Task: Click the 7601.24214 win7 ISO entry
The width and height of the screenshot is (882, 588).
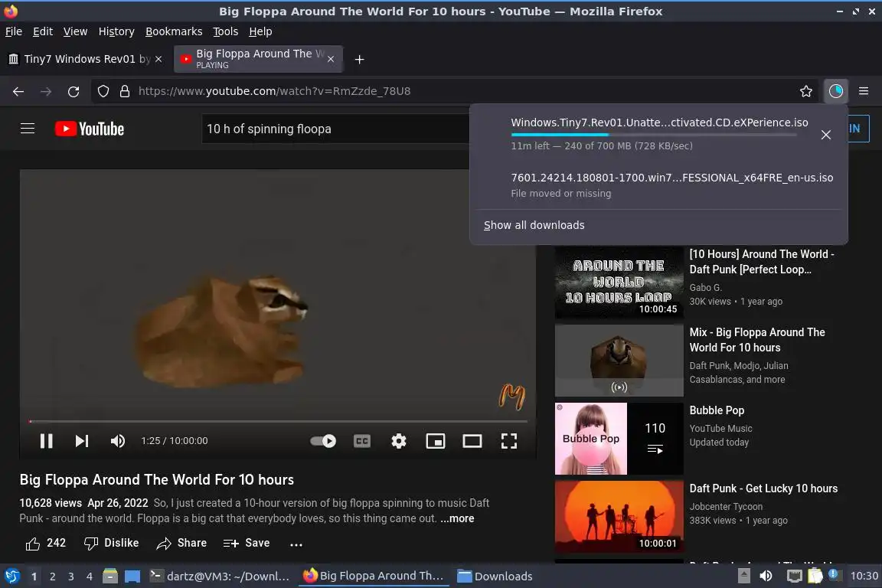Action: coord(658,185)
